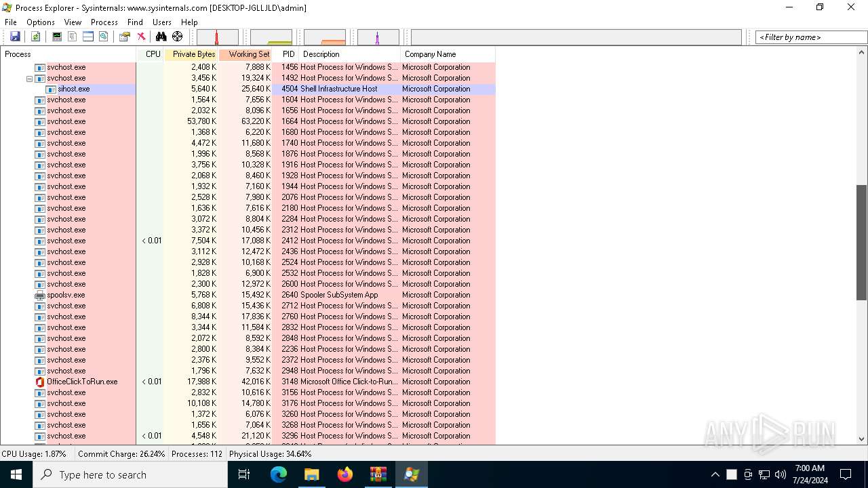Image resolution: width=868 pixels, height=488 pixels.
Task: Select the spoolsv.exe process row
Action: (x=248, y=295)
